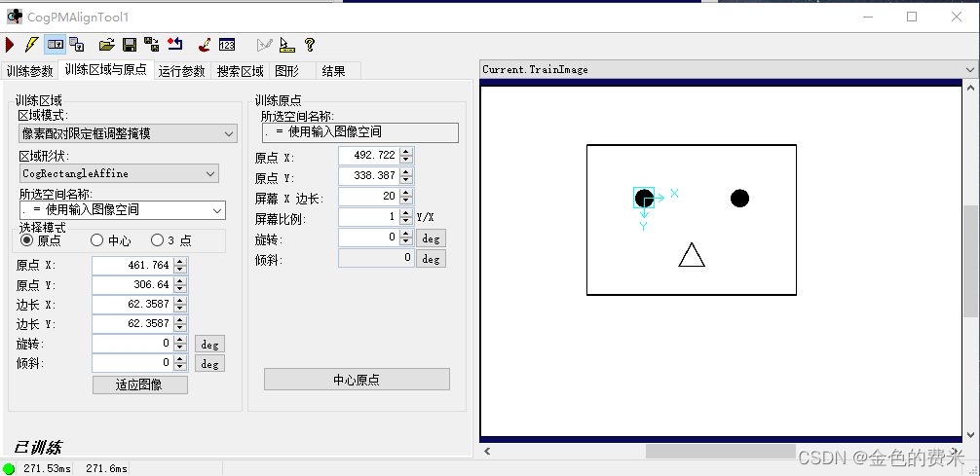
Task: Switch to the 训练区域与原点 tab
Action: (x=105, y=69)
